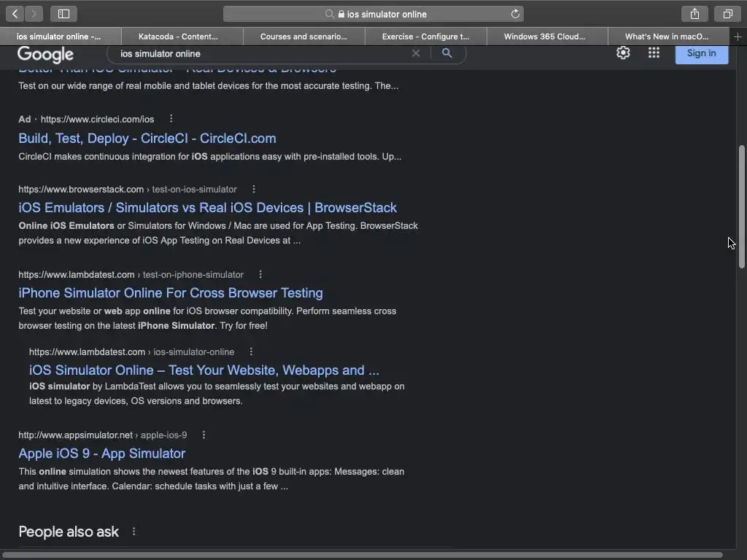This screenshot has width=747, height=560.
Task: Open Build, Test, Deploy - CircleCI link
Action: pos(147,138)
